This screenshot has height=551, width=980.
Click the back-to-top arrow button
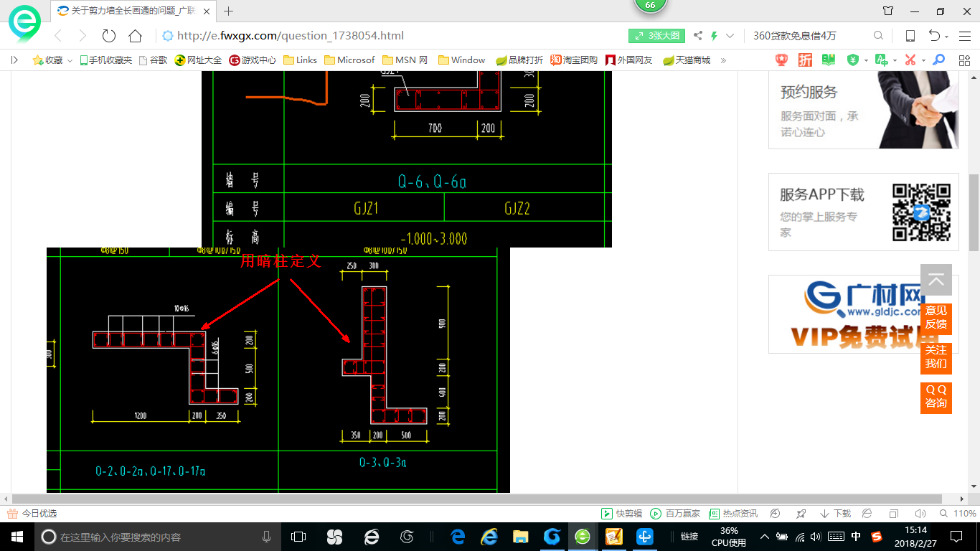tap(936, 280)
